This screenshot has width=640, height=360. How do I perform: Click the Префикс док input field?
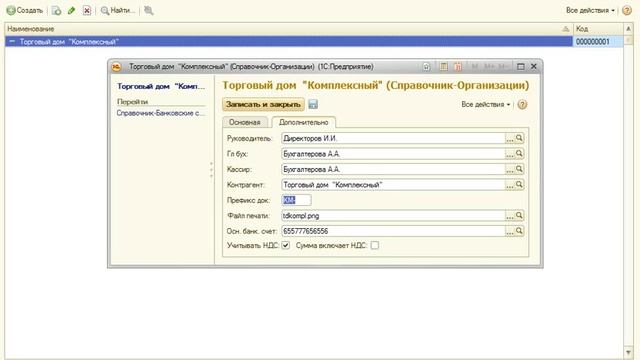296,200
